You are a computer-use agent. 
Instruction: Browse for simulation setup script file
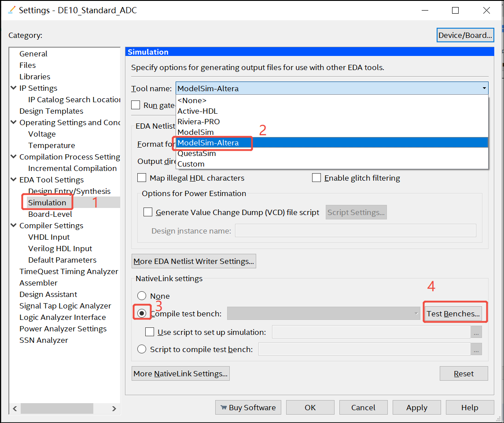click(x=476, y=332)
